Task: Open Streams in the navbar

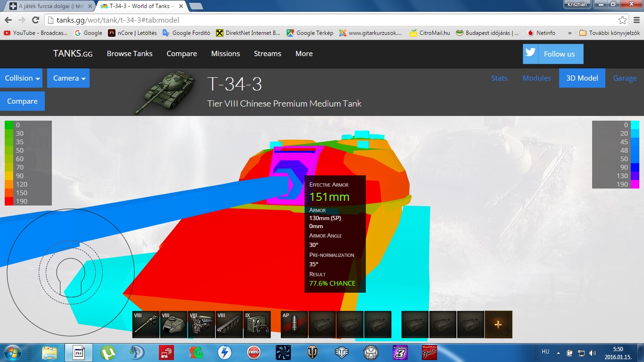Action: (x=267, y=54)
